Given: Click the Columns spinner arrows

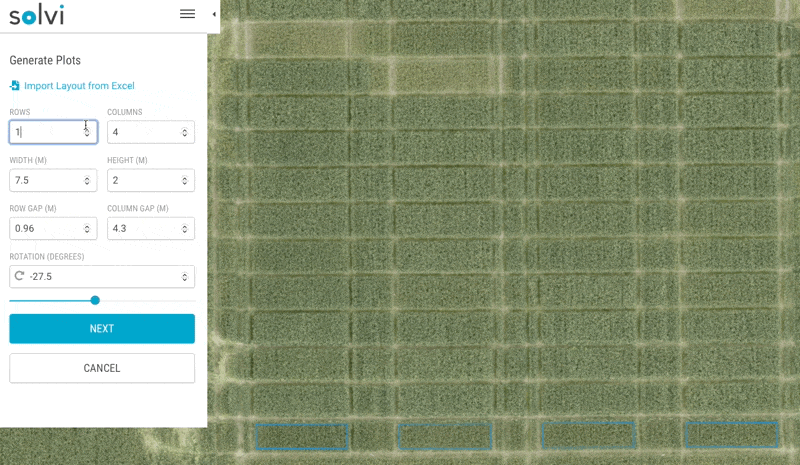Looking at the screenshot, I should [185, 133].
